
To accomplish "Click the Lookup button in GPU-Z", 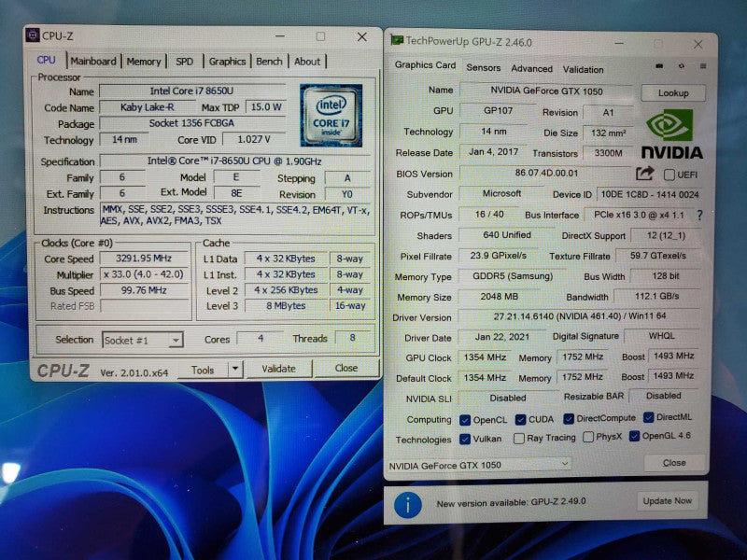I will (673, 92).
